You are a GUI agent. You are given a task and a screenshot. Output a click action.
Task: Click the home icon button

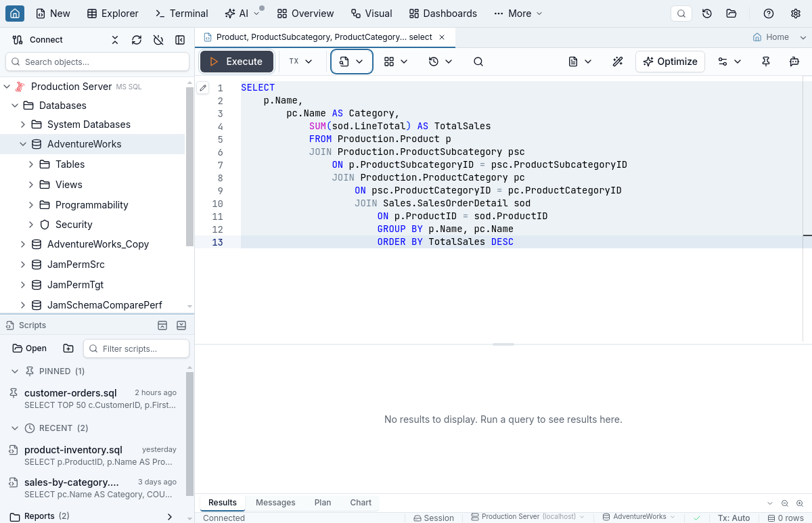[15, 14]
